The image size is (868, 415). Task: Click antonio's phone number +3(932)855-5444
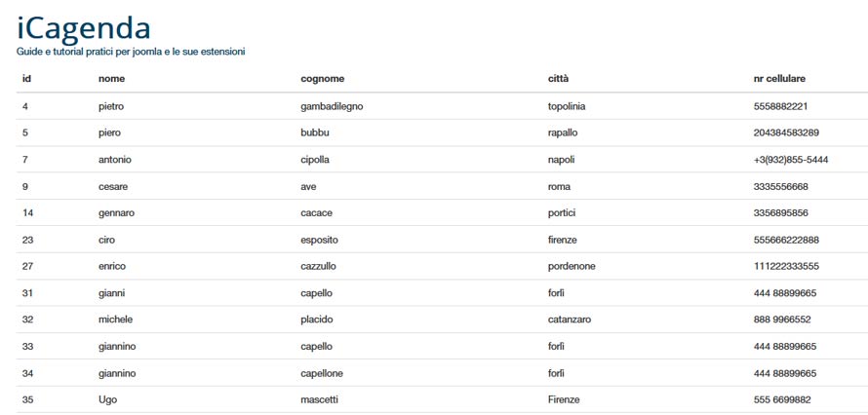[791, 160]
